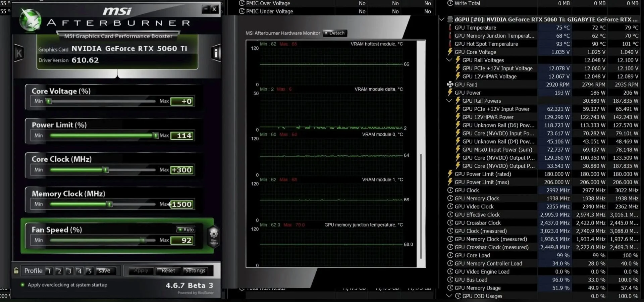The image size is (644, 302).
Task: Click the GPU Hot Spot Temperature thermometer icon
Action: click(450, 44)
